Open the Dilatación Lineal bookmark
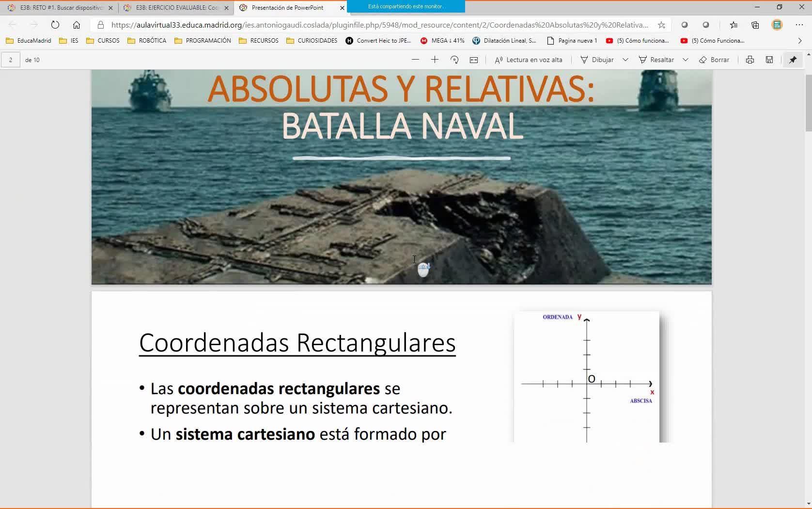 pos(504,41)
